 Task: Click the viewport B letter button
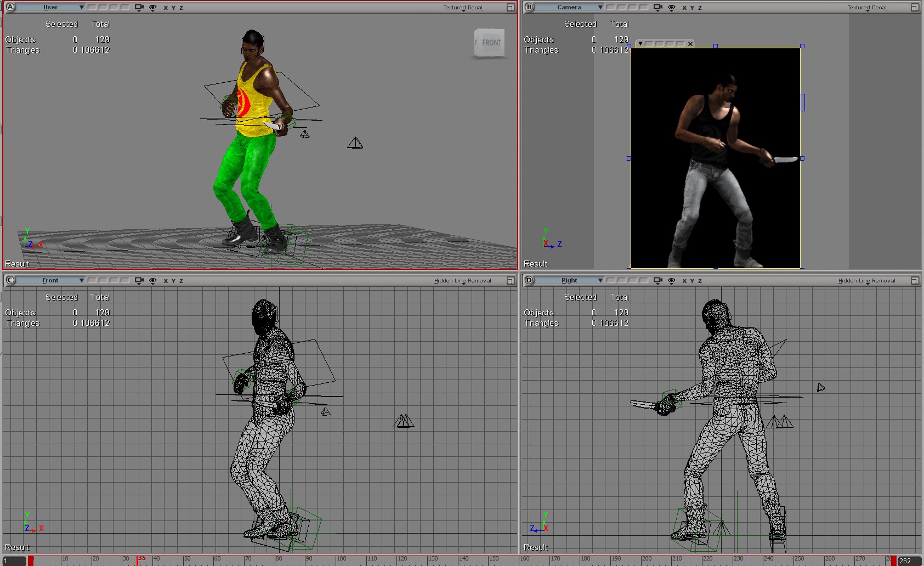pyautogui.click(x=529, y=7)
